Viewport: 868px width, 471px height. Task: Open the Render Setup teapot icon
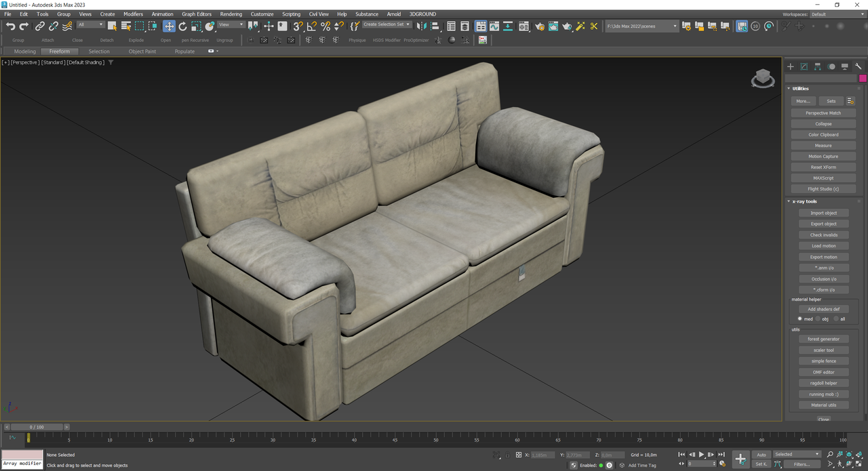[x=539, y=26]
